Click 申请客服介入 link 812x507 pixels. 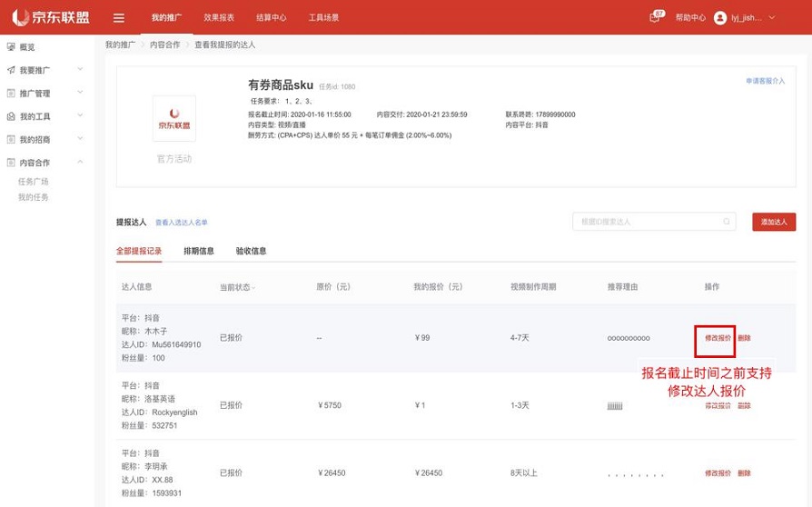766,81
